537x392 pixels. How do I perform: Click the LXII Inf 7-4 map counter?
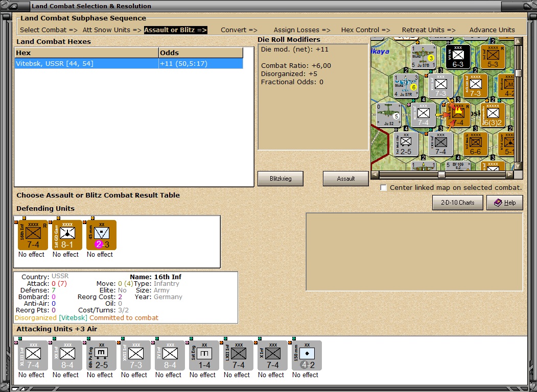tap(441, 144)
